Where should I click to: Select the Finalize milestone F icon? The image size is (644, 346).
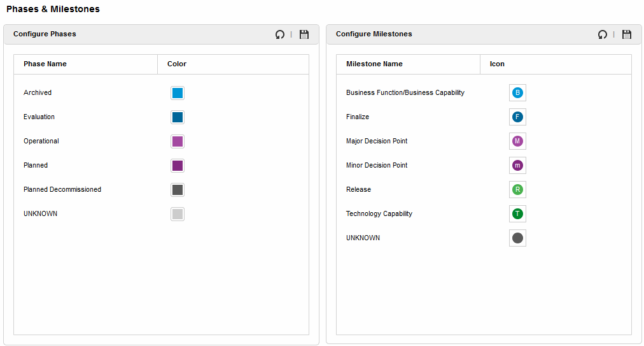517,117
